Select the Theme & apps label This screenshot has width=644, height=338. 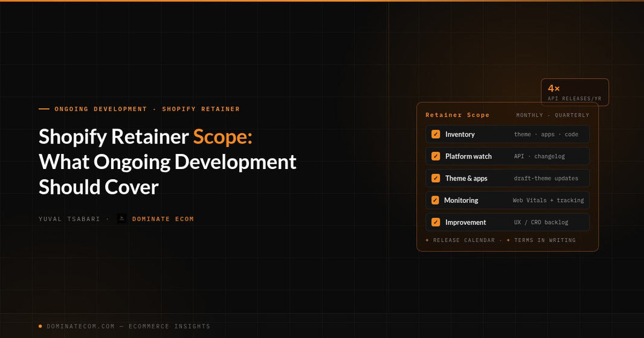tap(466, 179)
